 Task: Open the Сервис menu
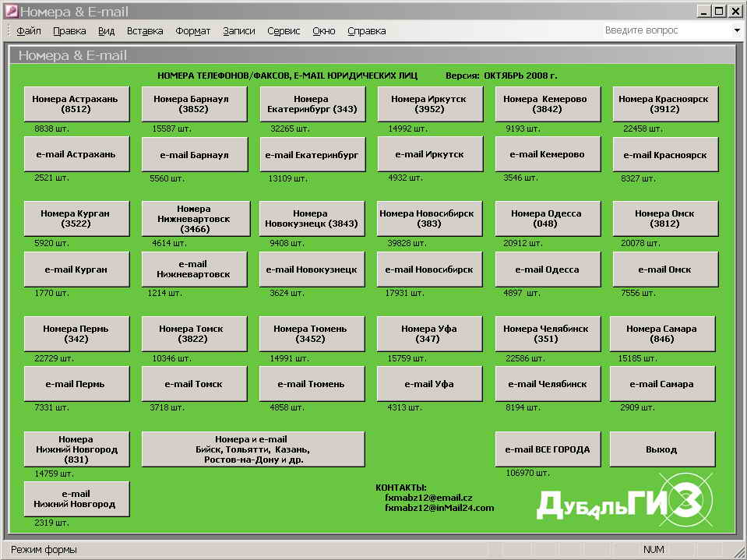point(284,31)
